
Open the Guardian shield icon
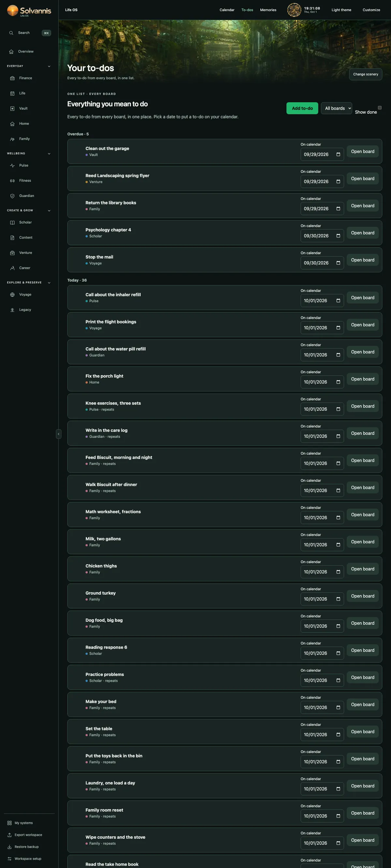pyautogui.click(x=12, y=196)
